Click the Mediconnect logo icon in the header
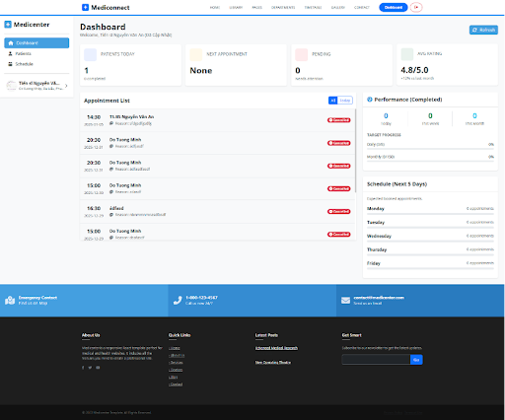Screen dimensions: 505x420 pyautogui.click(x=85, y=7)
